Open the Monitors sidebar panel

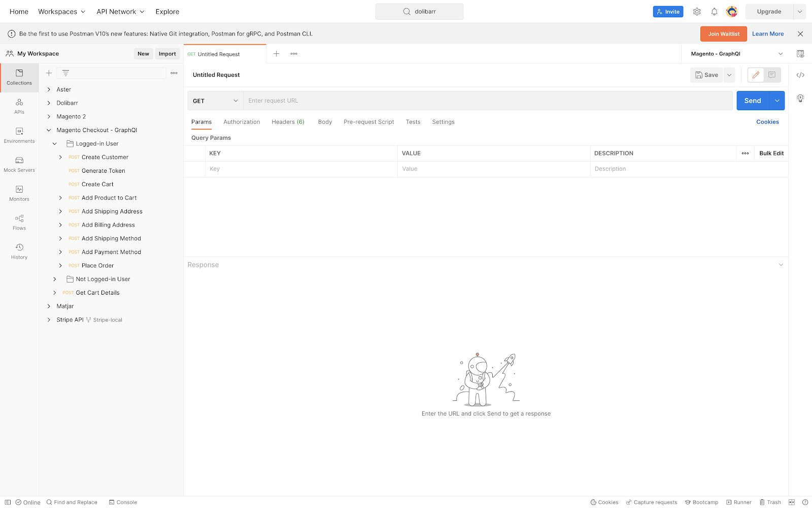tap(19, 194)
